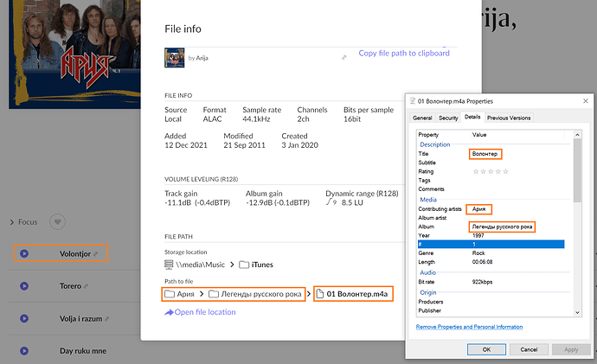Click Open file location link
This screenshot has height=364, width=597.
click(205, 312)
